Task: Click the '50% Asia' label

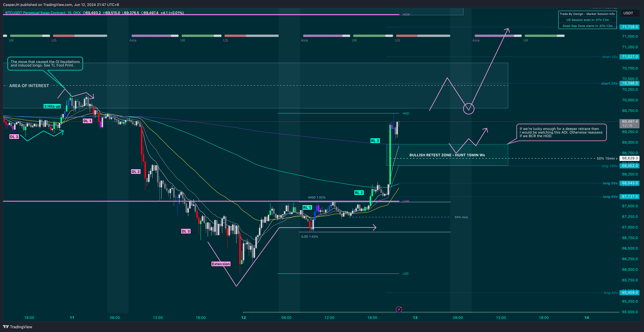Action: click(x=461, y=217)
